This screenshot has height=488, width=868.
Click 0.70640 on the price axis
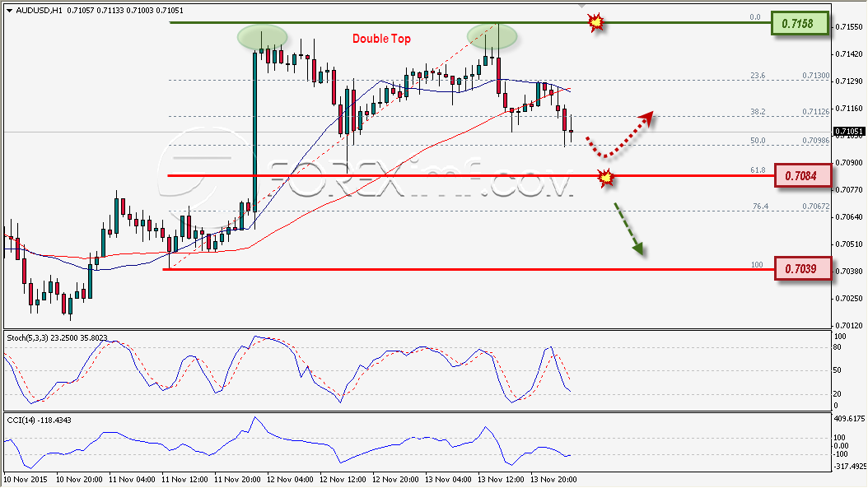(848, 216)
